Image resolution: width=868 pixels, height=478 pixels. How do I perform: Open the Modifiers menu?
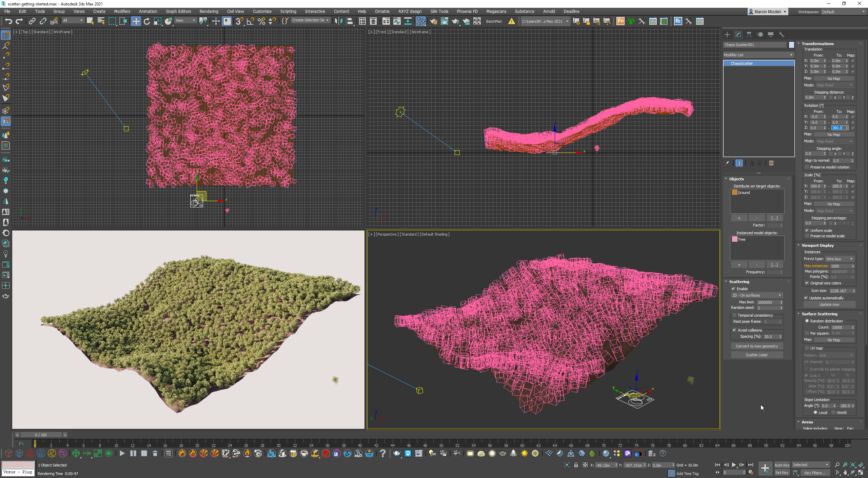pos(122,12)
